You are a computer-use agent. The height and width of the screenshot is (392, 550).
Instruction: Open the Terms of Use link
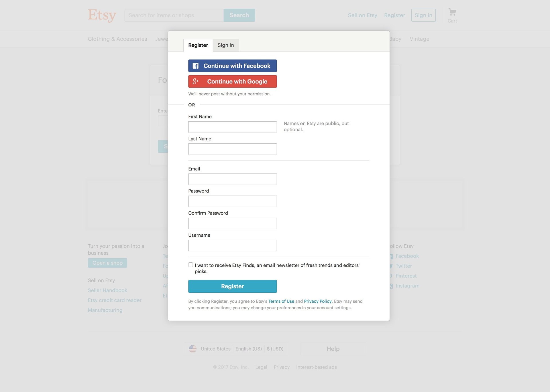coord(281,301)
